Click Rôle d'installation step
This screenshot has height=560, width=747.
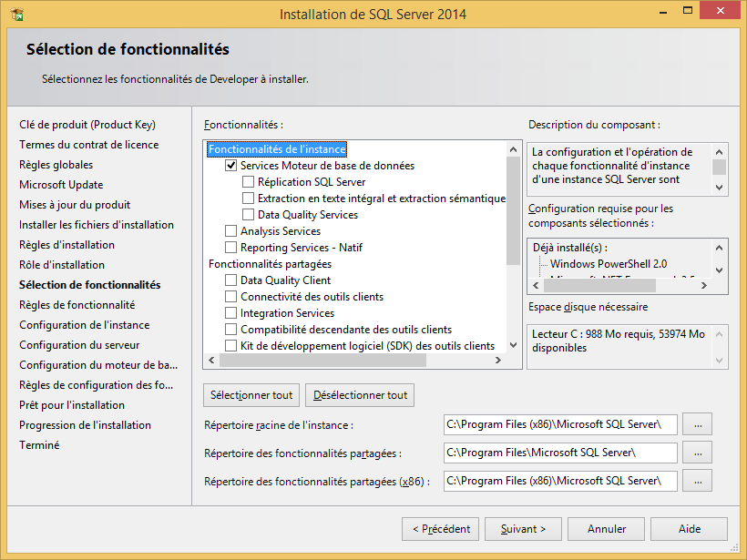(x=61, y=265)
